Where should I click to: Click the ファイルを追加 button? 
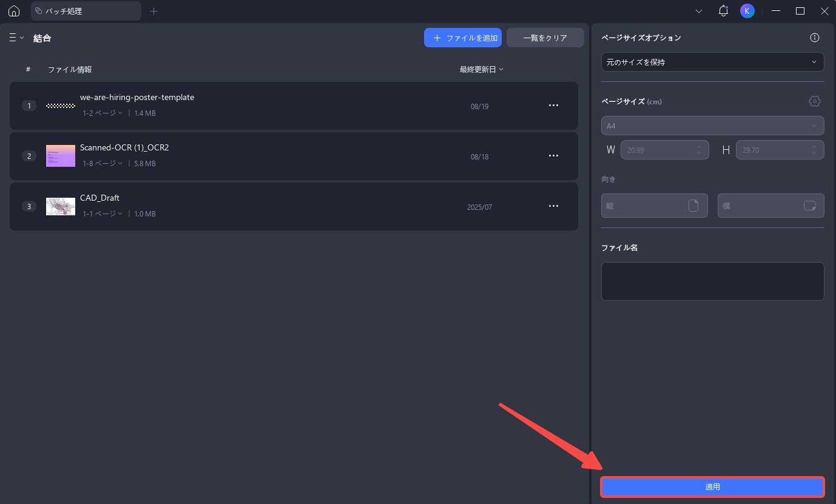click(463, 38)
